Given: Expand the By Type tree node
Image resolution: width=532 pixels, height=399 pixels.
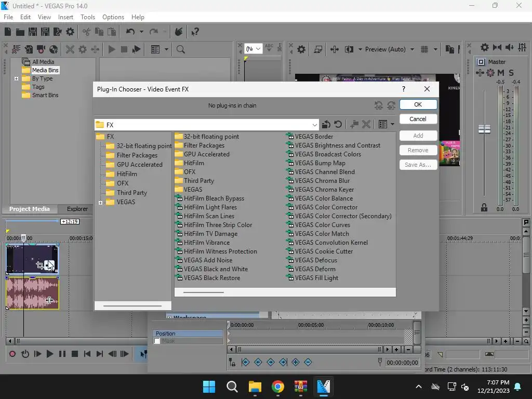Looking at the screenshot, I should click(x=16, y=79).
